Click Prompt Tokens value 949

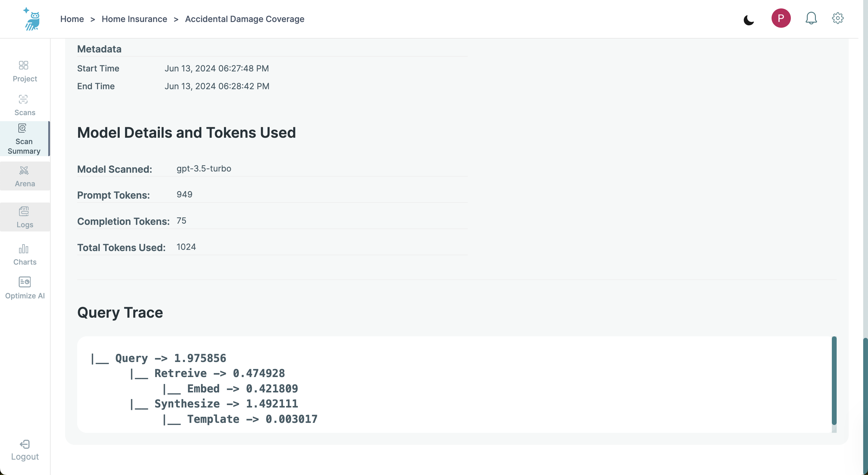(185, 194)
